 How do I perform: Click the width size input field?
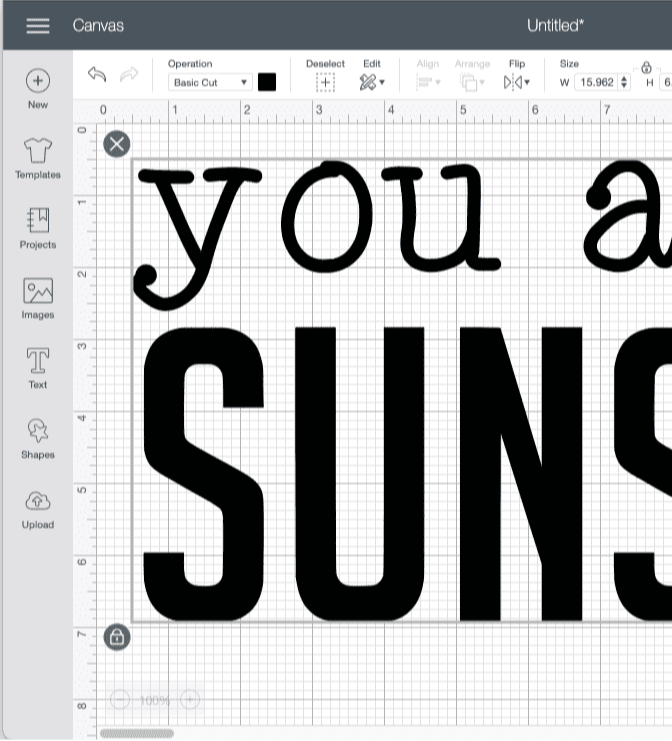click(x=596, y=83)
